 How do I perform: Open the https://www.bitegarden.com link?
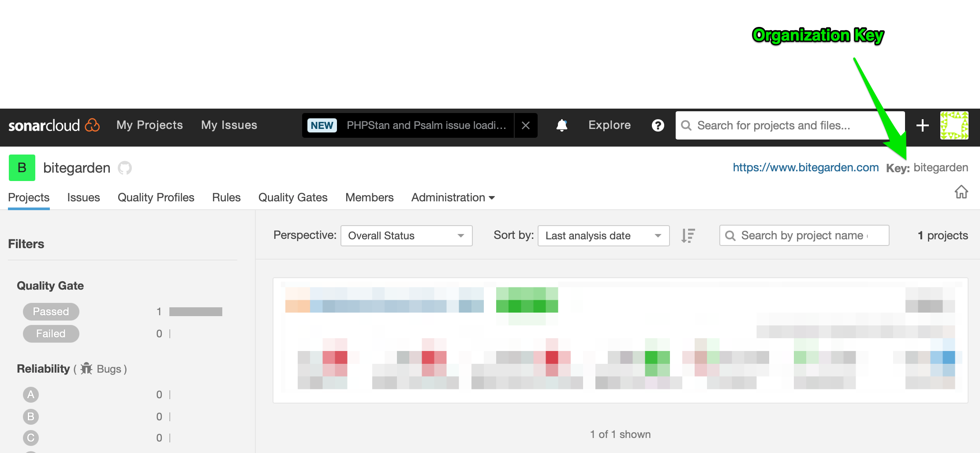[x=806, y=168]
